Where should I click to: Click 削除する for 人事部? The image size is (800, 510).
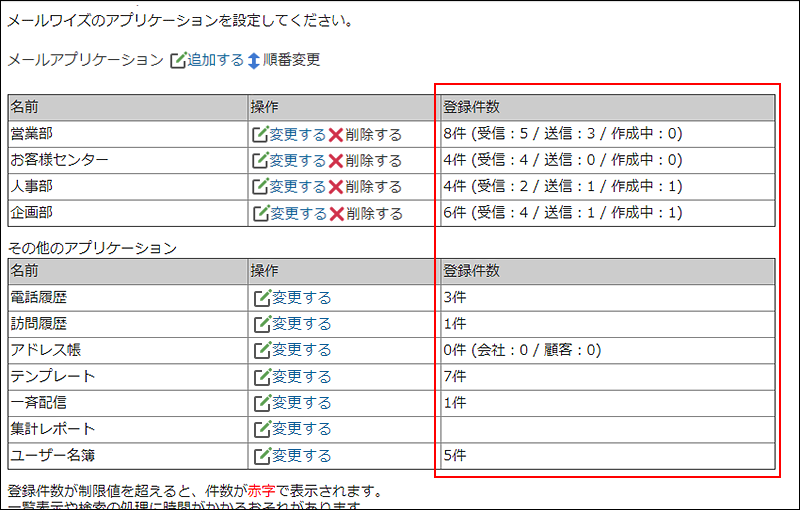point(374,187)
